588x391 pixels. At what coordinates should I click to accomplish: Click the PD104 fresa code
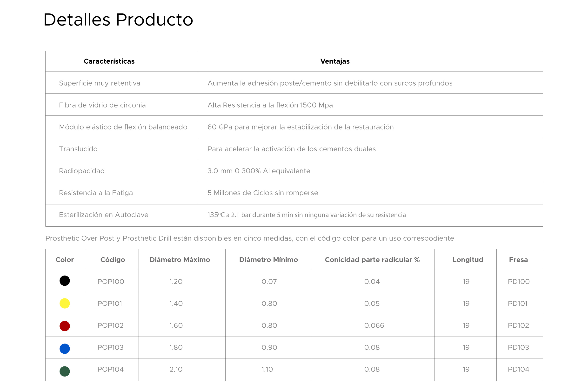[518, 369]
